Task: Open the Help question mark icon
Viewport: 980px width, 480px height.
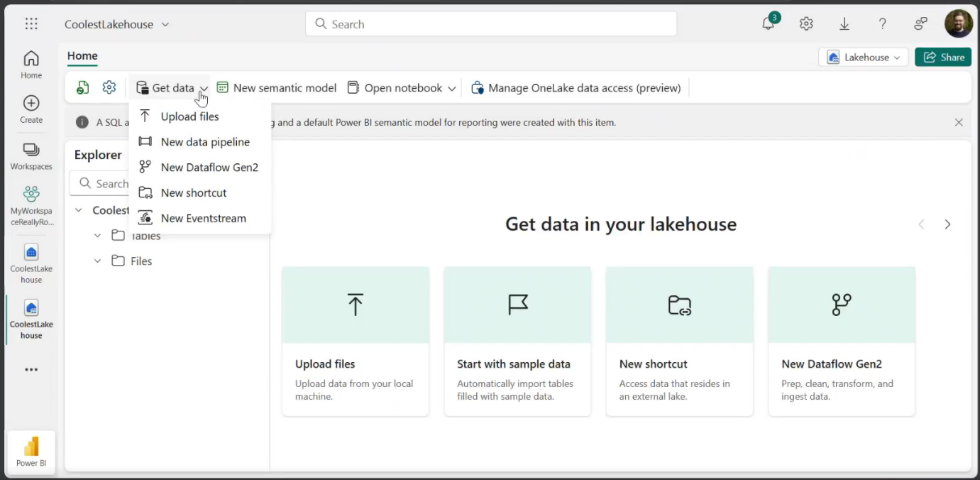Action: (x=882, y=23)
